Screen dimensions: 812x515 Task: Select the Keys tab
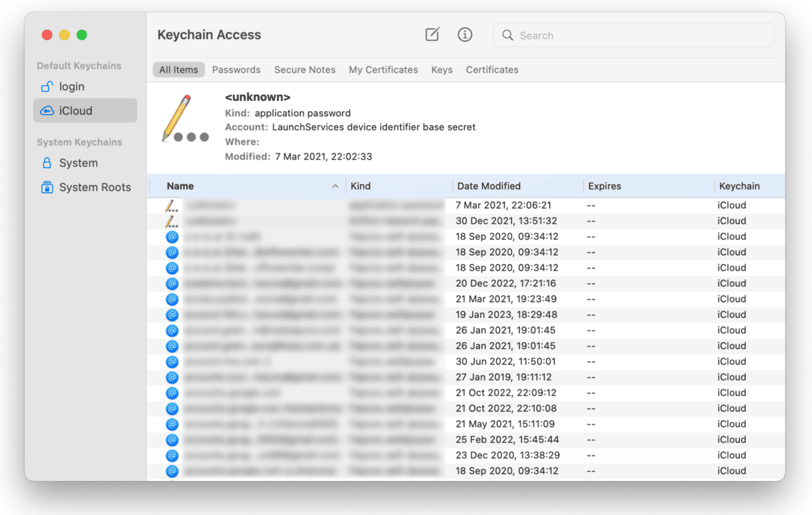point(442,69)
